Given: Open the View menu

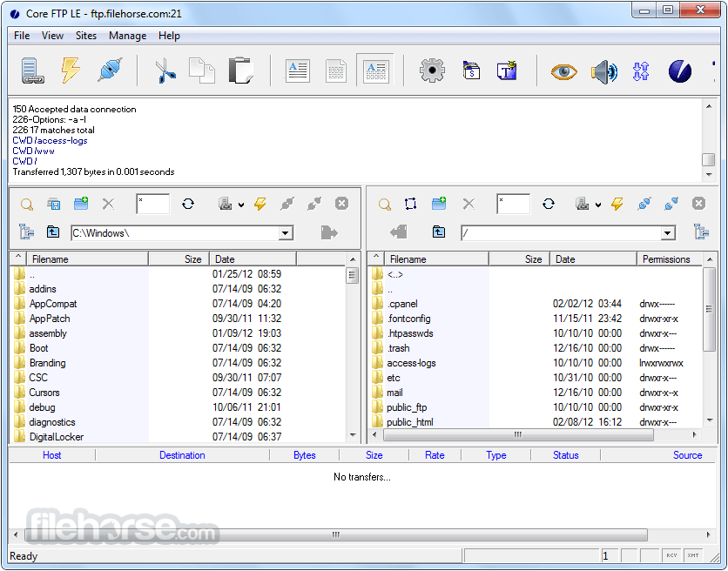Looking at the screenshot, I should tap(52, 36).
